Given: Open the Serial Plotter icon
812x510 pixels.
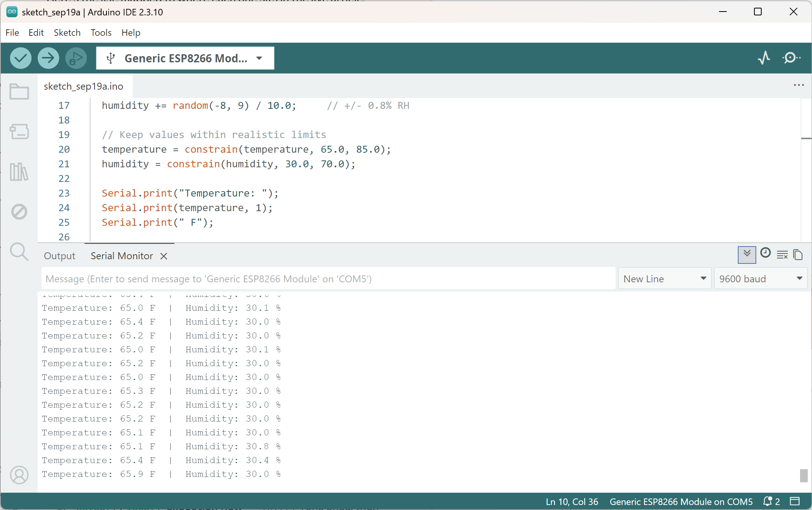Looking at the screenshot, I should click(x=764, y=58).
